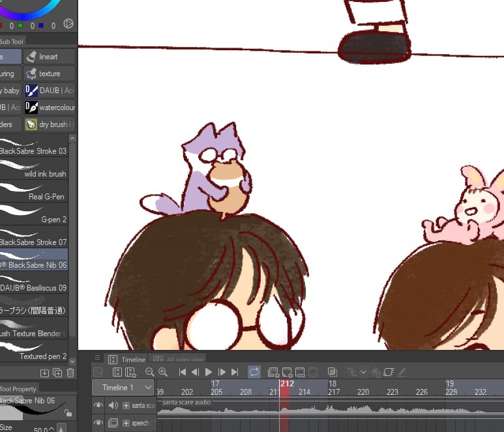504x432 pixels.
Task: Toggle the brush settings lock icon
Action: pos(68,412)
